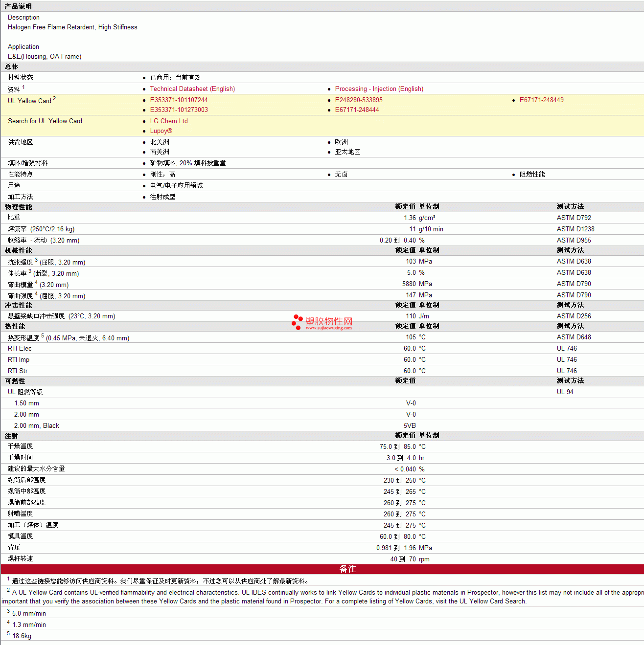Screen dimensions: 644x645
Task: Select back pressure 0.981 到 1.96 MPa
Action: pos(404,548)
